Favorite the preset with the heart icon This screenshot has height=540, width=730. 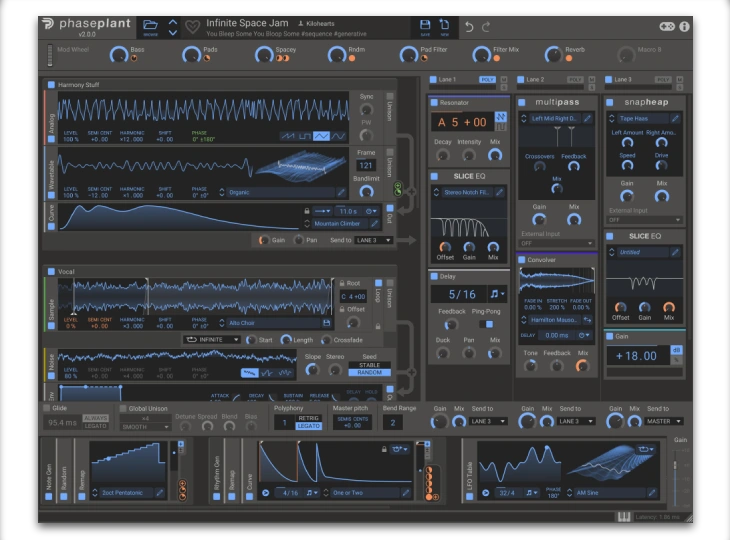[193, 26]
